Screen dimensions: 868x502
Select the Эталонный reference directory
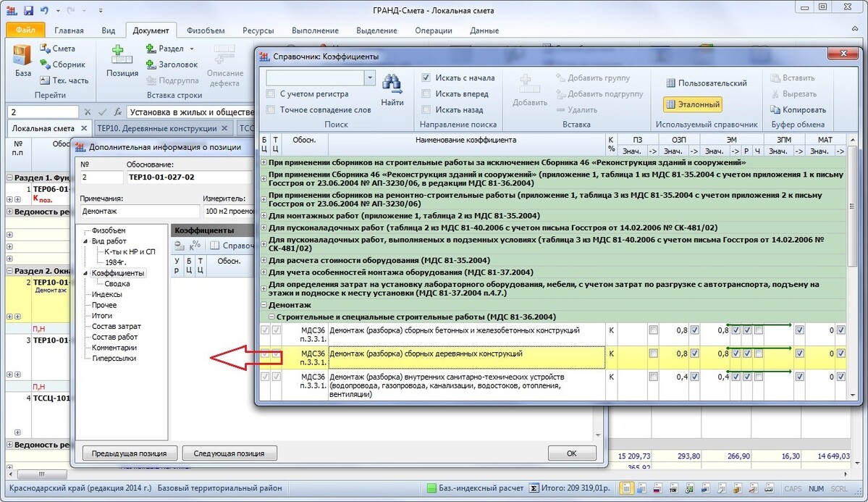(x=693, y=104)
